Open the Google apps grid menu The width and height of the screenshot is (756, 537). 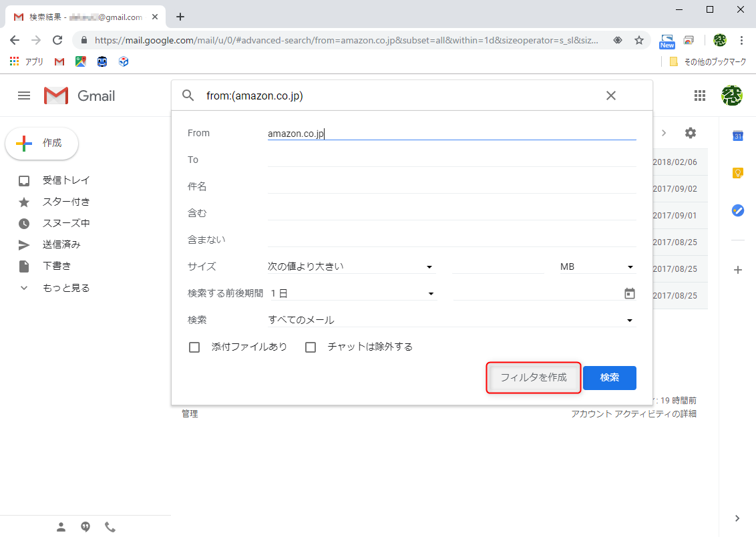[700, 96]
